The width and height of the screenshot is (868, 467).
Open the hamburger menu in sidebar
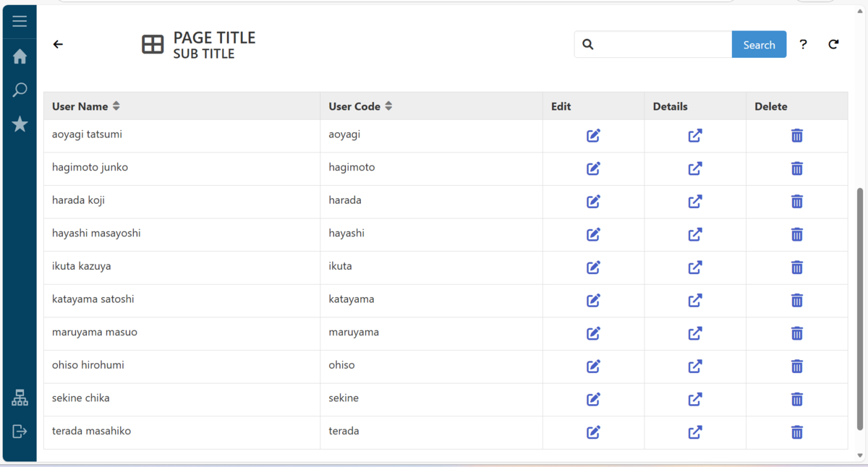(x=20, y=22)
